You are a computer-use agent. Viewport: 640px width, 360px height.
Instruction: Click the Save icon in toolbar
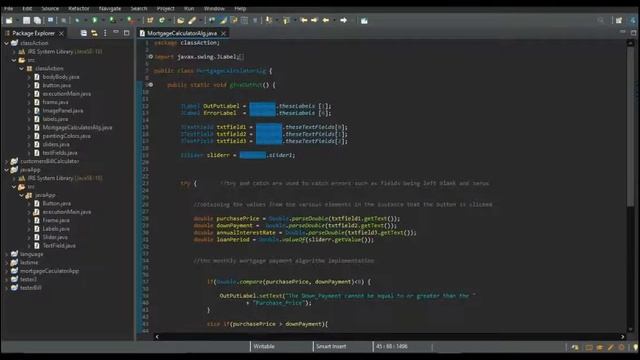(27, 20)
